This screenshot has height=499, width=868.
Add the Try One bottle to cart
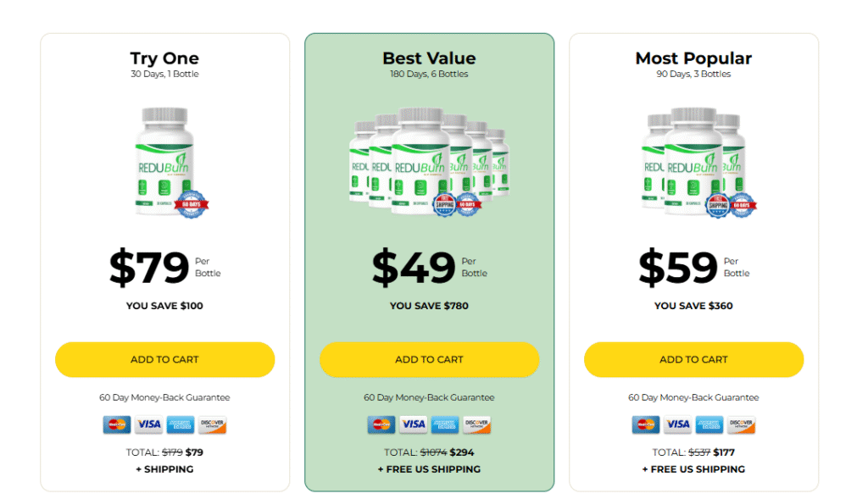tap(164, 359)
